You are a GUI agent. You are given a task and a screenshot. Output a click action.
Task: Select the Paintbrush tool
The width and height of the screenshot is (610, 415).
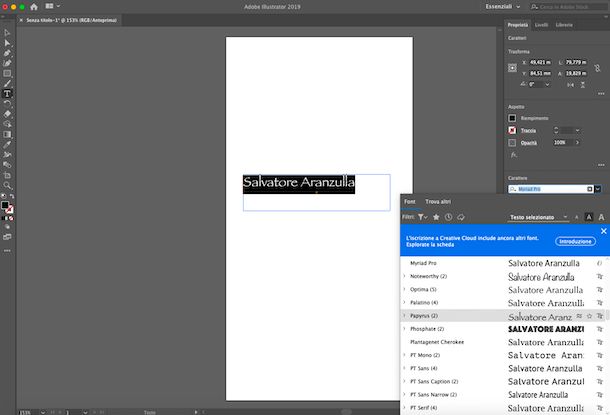[x=7, y=83]
